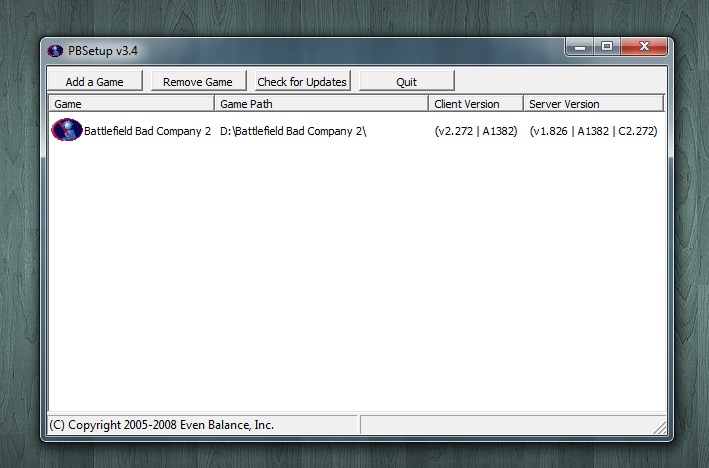Click the Client Version column header

(x=476, y=104)
